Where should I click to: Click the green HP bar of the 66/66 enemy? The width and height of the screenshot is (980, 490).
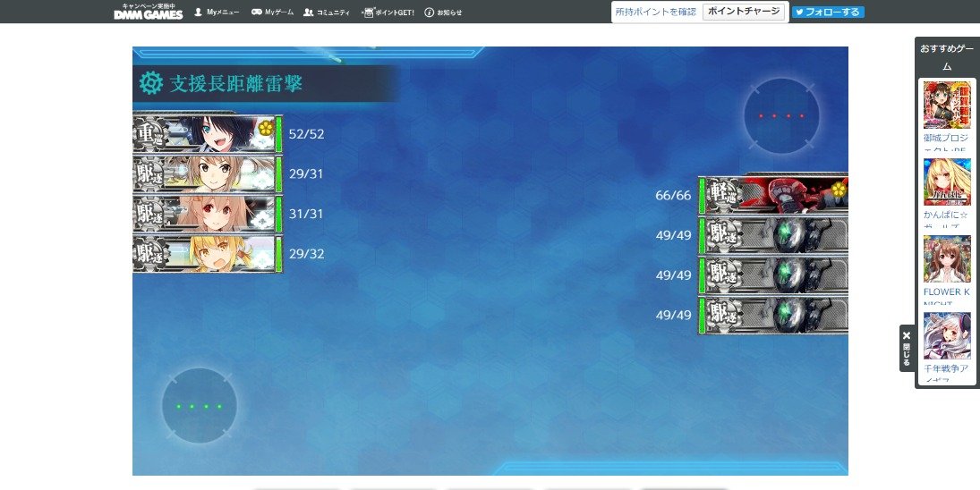[x=702, y=196]
